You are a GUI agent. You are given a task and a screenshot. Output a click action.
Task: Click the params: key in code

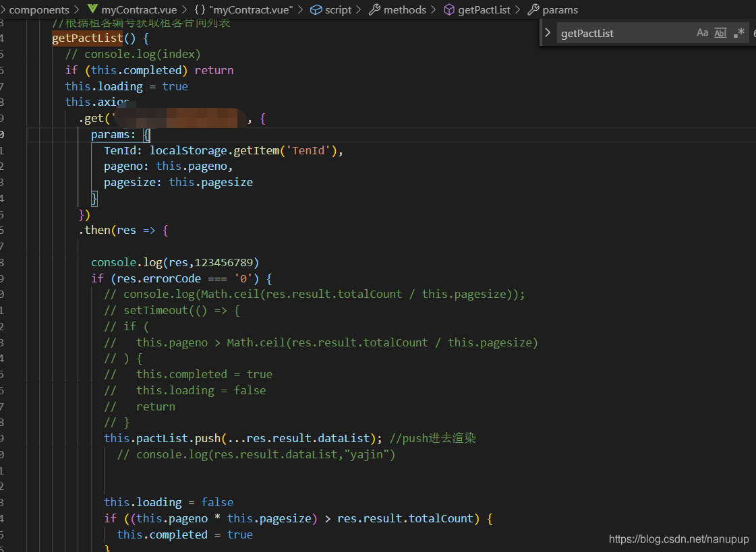click(x=114, y=134)
